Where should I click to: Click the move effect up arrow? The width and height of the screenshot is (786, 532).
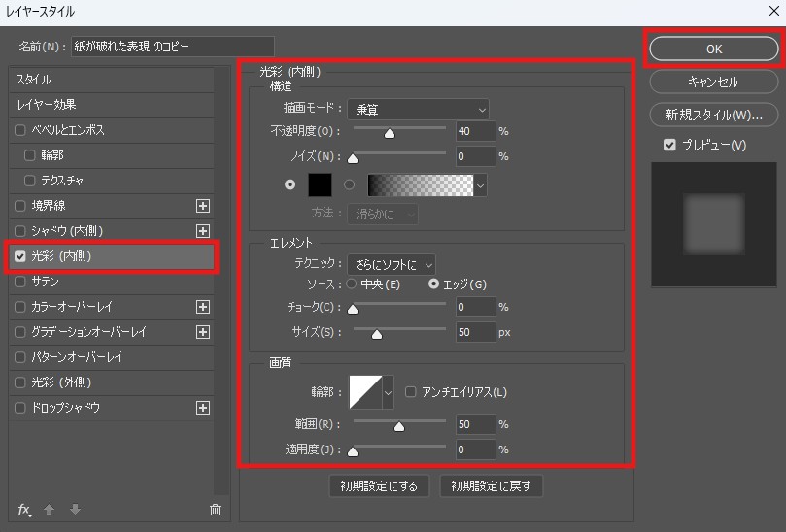pos(49,510)
